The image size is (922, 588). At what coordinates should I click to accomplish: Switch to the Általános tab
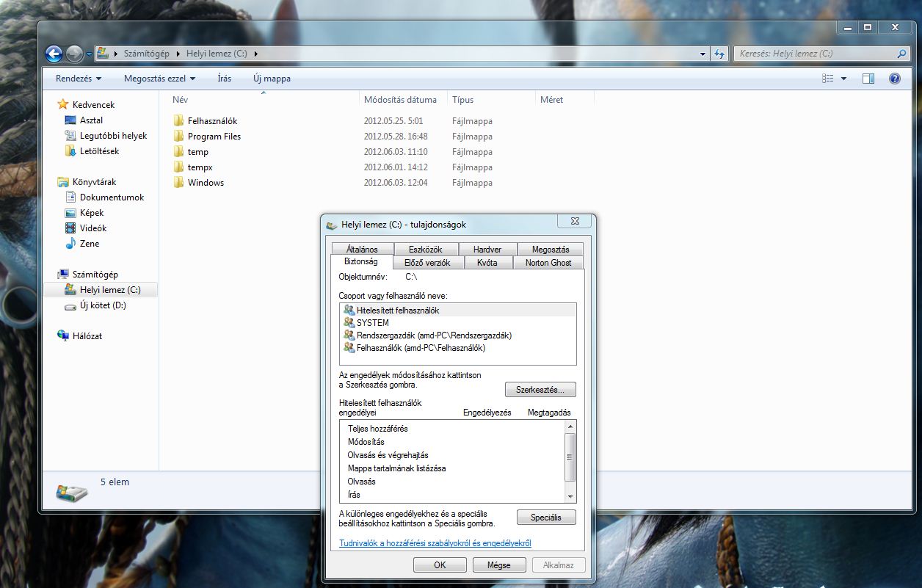click(362, 250)
